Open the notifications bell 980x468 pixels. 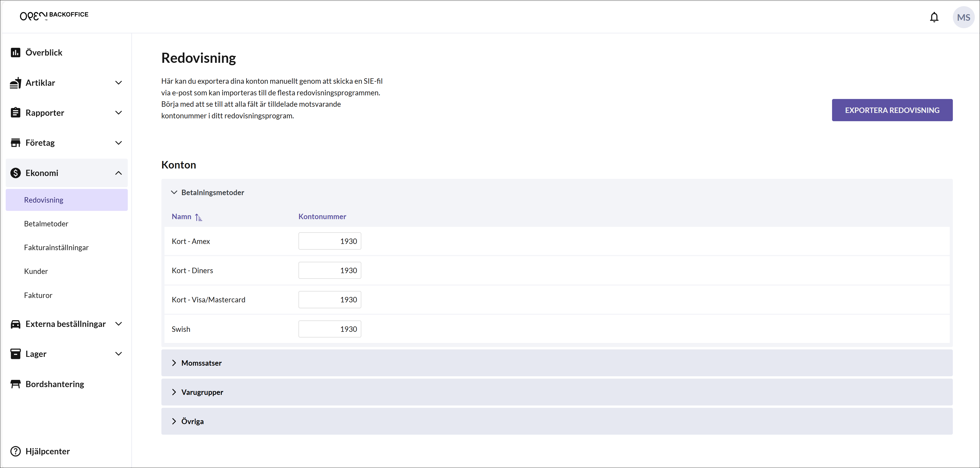(934, 17)
